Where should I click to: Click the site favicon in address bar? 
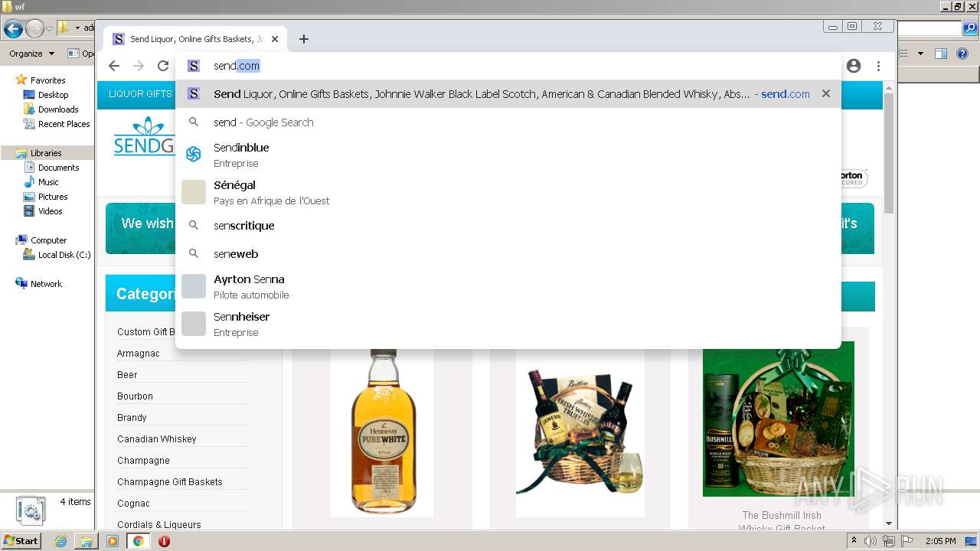pos(194,66)
